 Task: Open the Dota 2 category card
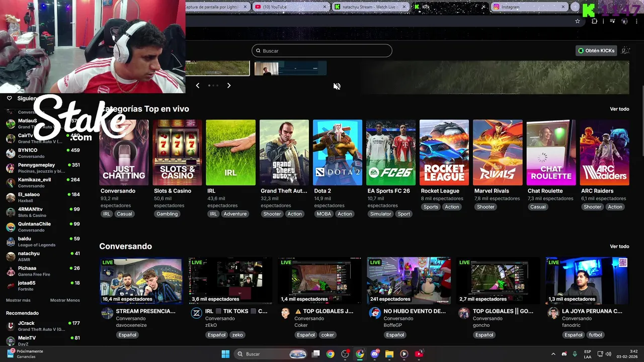(x=338, y=152)
